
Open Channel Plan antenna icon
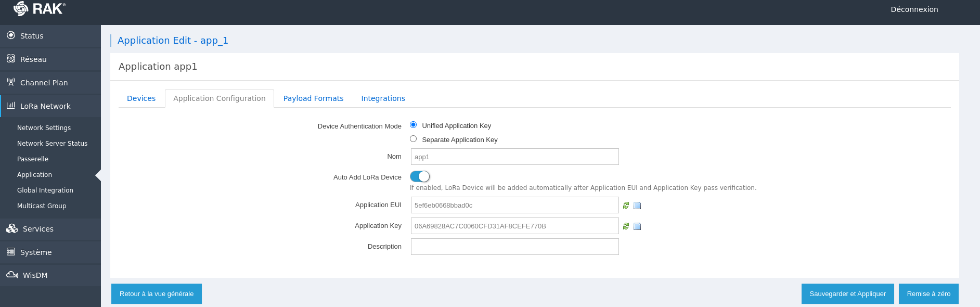tap(11, 82)
